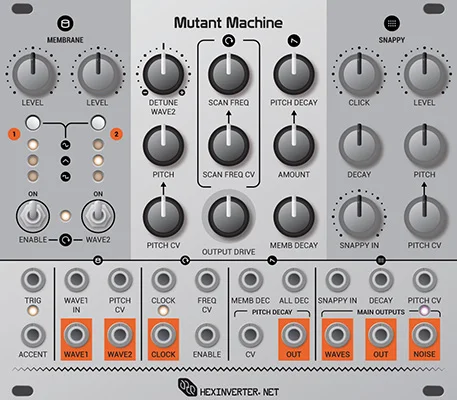Click the Pitch Decay CV input jack

[x=250, y=335]
